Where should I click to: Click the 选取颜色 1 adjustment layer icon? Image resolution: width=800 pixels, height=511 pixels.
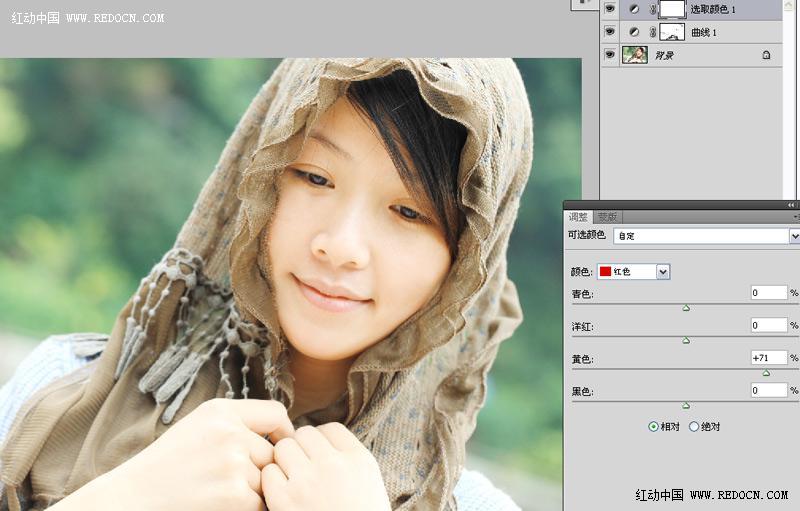click(x=634, y=9)
